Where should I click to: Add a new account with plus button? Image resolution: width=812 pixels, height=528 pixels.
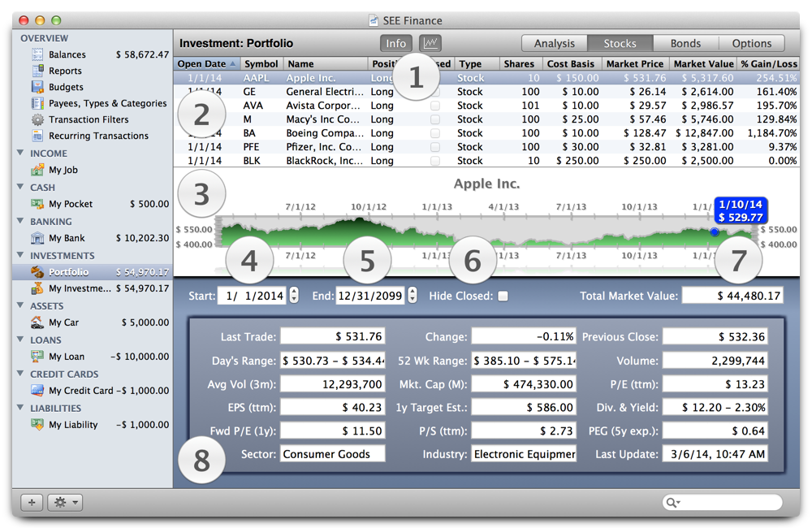click(x=32, y=502)
